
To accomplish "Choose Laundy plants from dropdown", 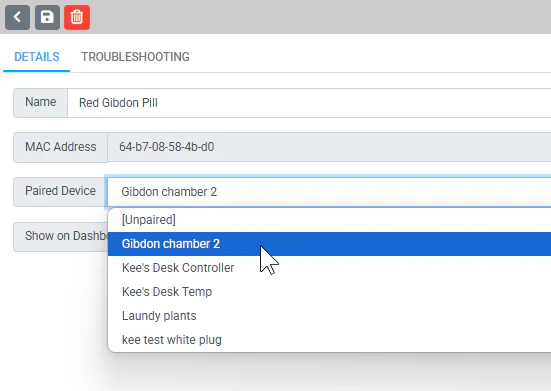I will (329, 315).
